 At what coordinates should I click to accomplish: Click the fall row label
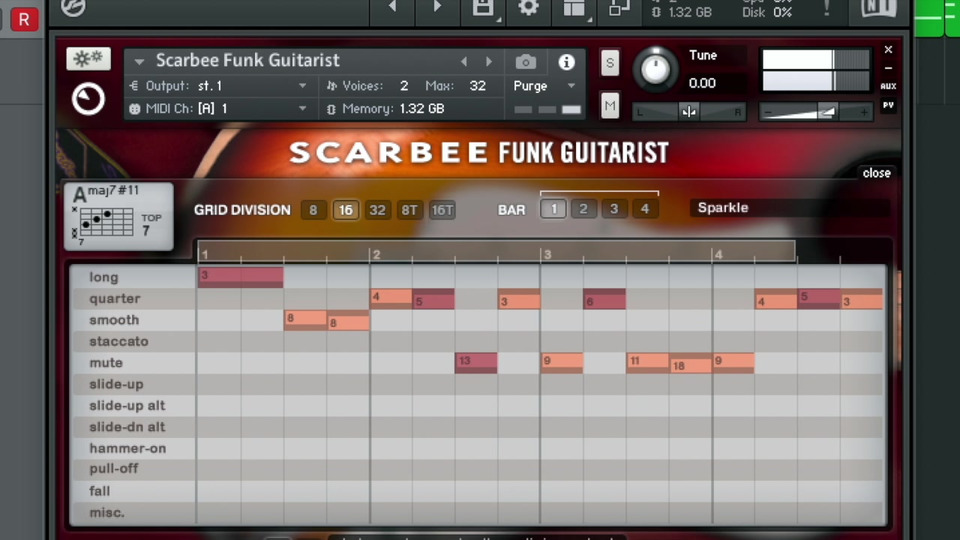pyautogui.click(x=100, y=490)
